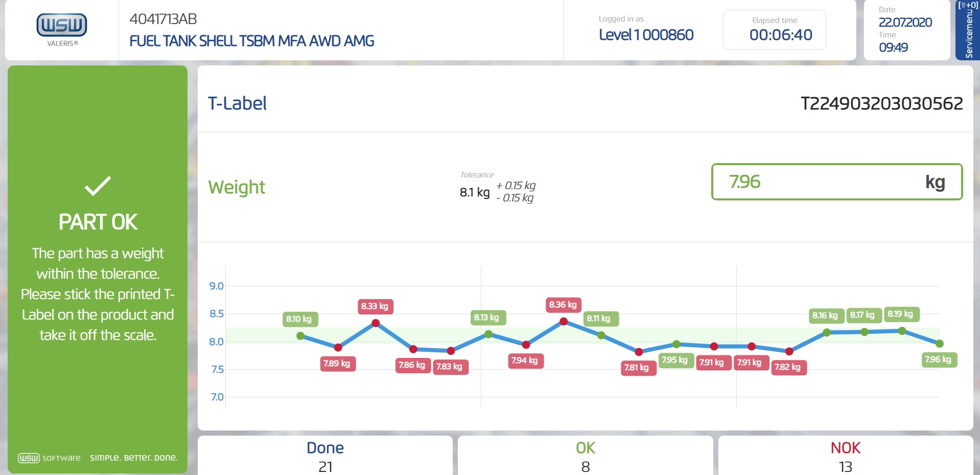Select the 8.33 kg data point label
Image resolution: width=980 pixels, height=475 pixels.
375,306
